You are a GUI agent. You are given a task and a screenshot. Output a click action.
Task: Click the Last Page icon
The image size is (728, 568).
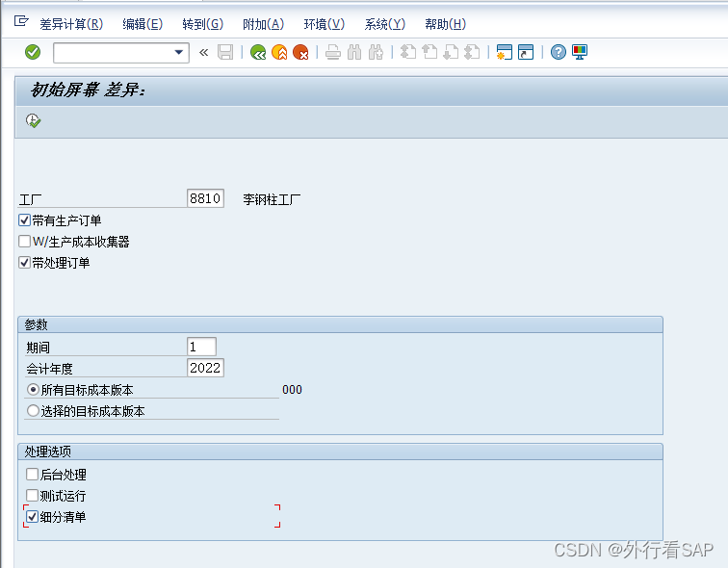(x=472, y=52)
